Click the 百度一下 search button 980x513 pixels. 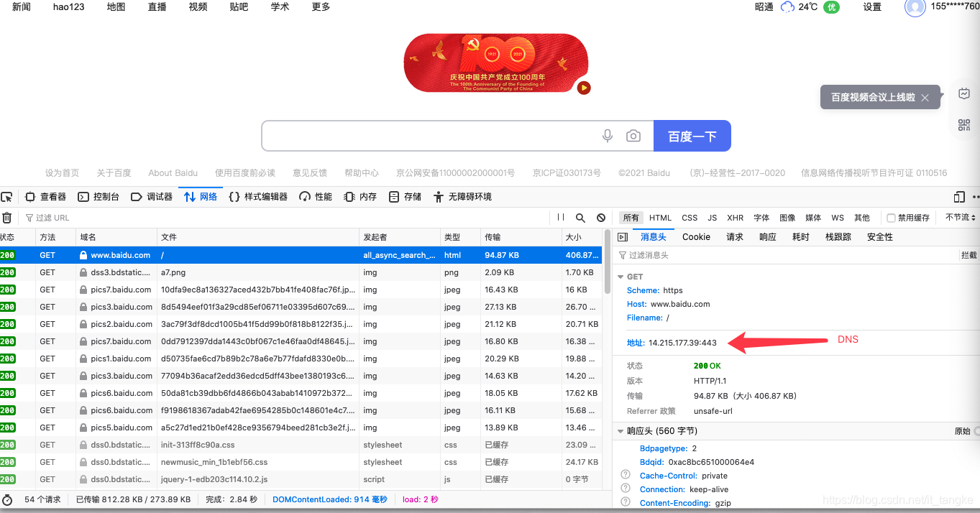pyautogui.click(x=692, y=136)
